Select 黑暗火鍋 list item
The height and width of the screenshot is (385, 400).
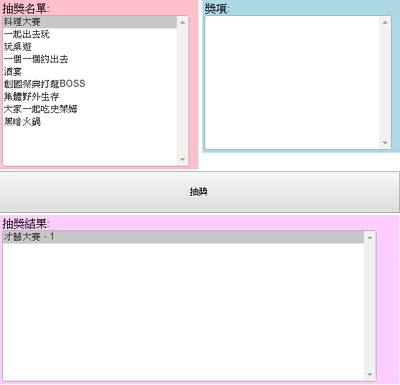[x=90, y=121]
